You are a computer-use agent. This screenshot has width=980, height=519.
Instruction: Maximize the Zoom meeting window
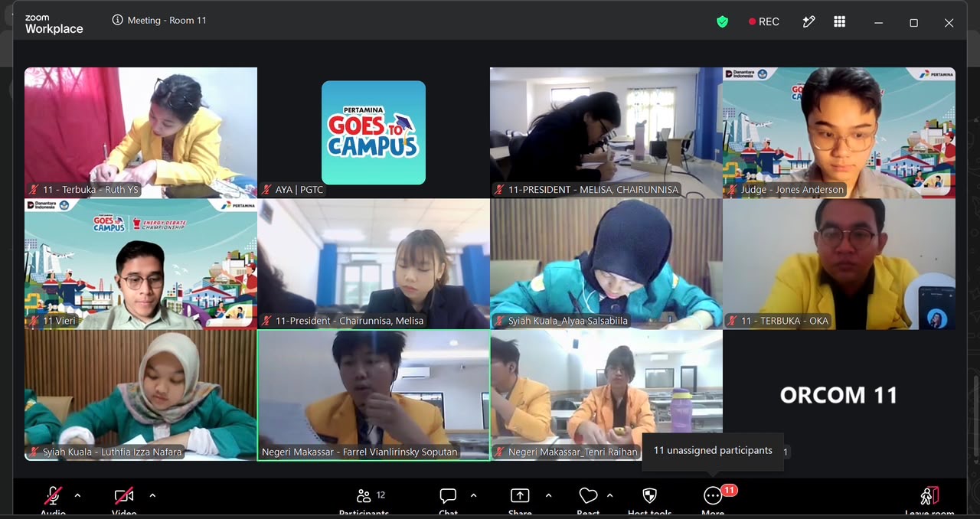pyautogui.click(x=913, y=23)
